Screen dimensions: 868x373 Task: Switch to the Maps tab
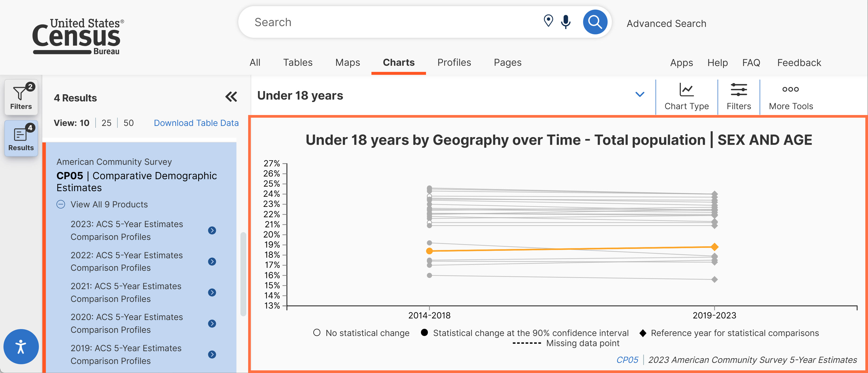(x=347, y=62)
